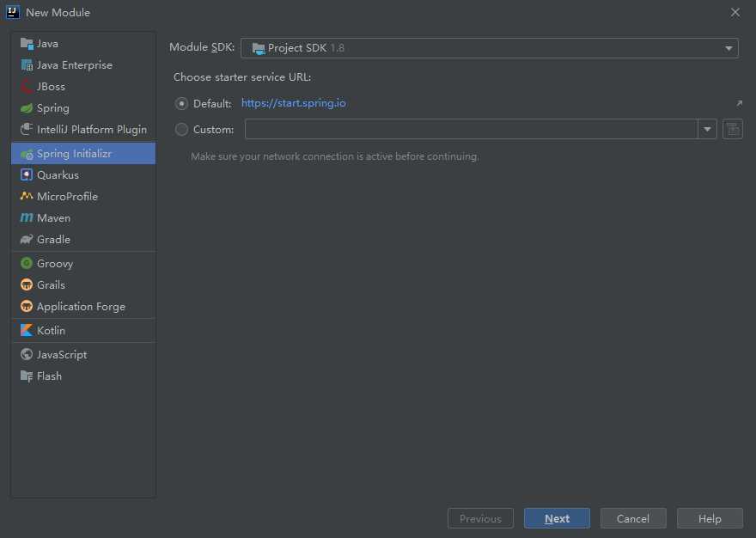The width and height of the screenshot is (756, 538).
Task: Select the JBoss list entry
Action: pyautogui.click(x=83, y=86)
